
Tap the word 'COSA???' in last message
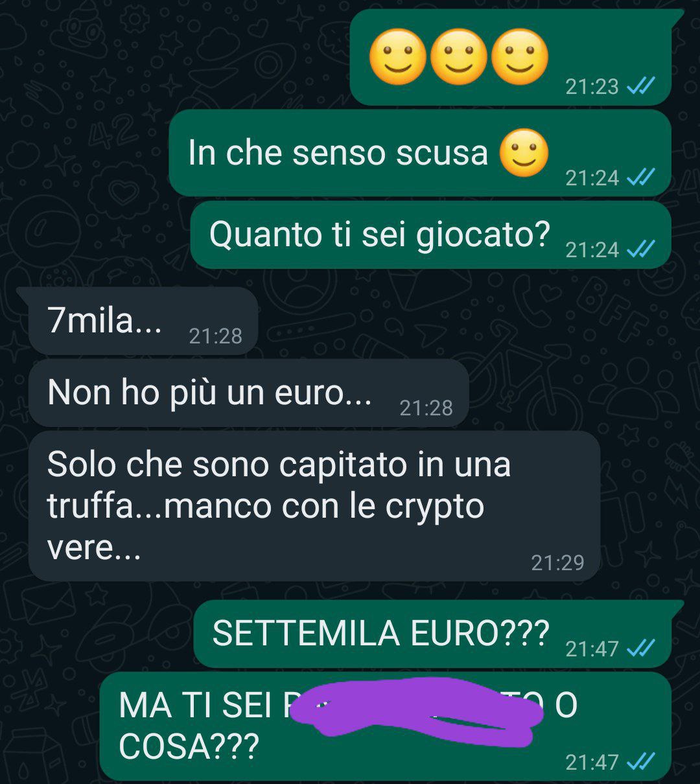click(189, 747)
